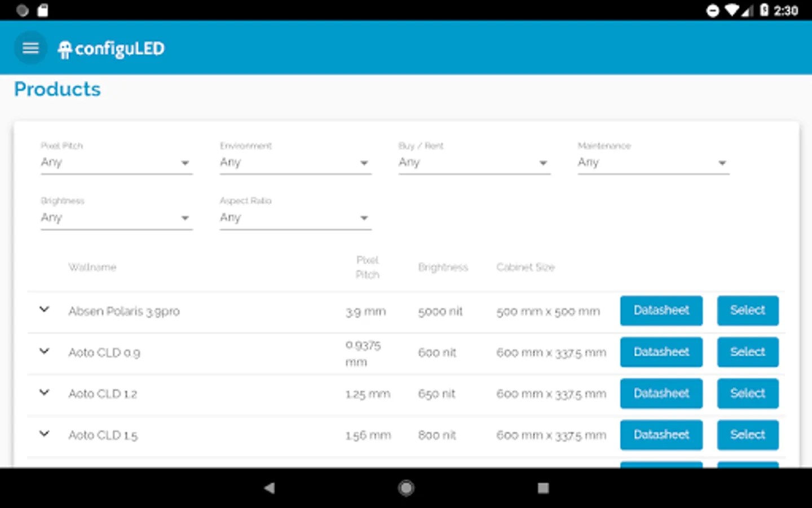Tap the Android recent apps button

coord(543,488)
